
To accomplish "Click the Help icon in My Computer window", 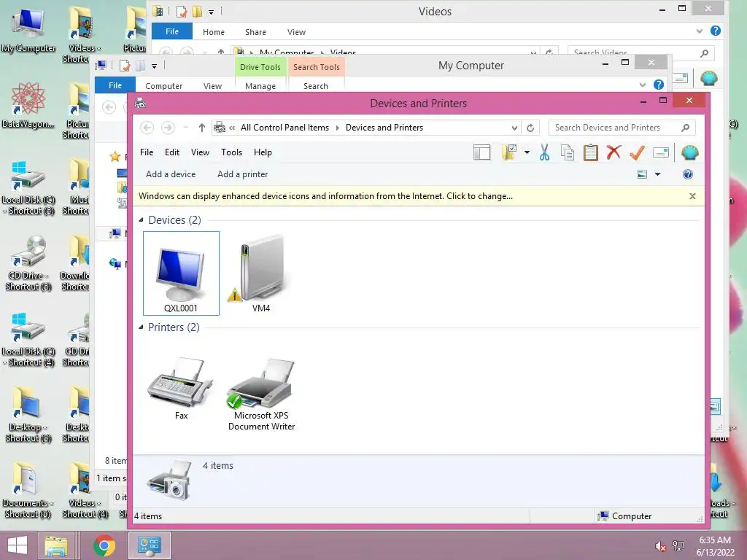I will [659, 85].
